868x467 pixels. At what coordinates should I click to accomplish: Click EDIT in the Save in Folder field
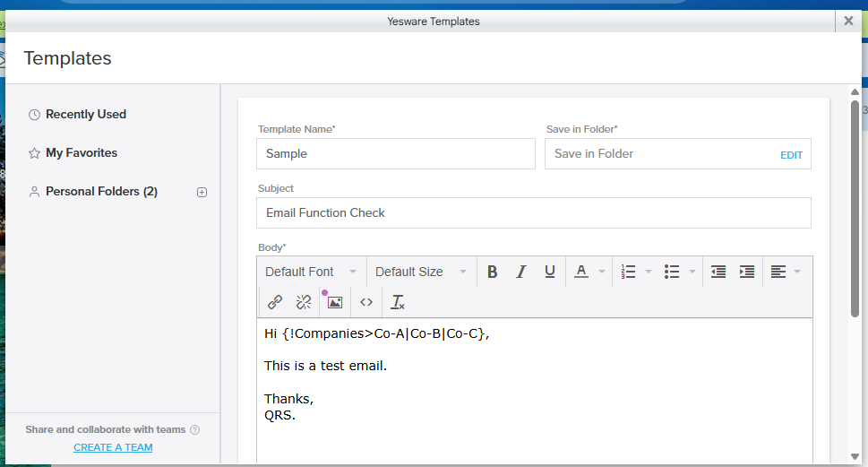point(791,155)
